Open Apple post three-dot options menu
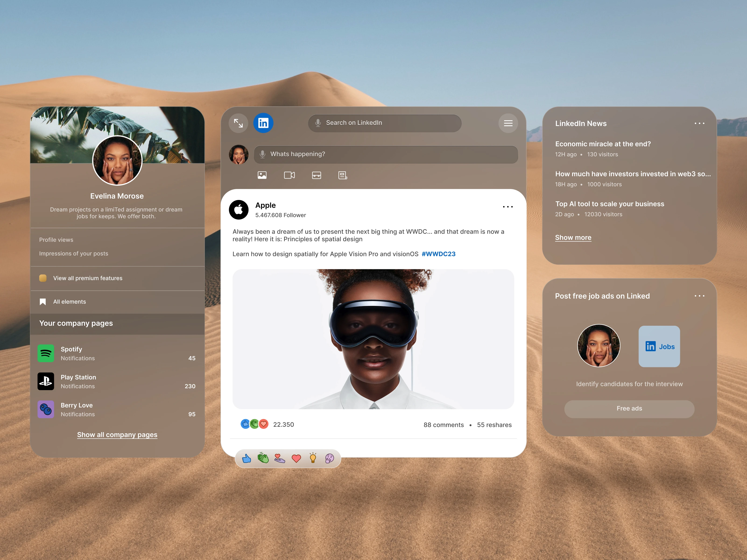 pyautogui.click(x=507, y=206)
